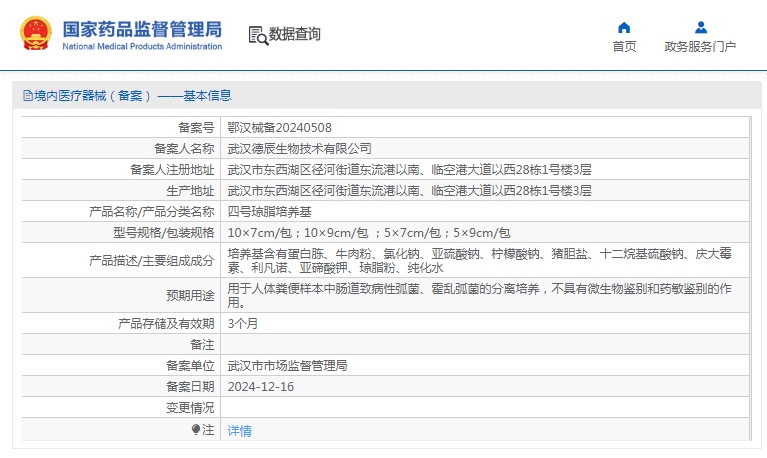
Task: Click the 变更情况 row label
Action: (x=190, y=408)
